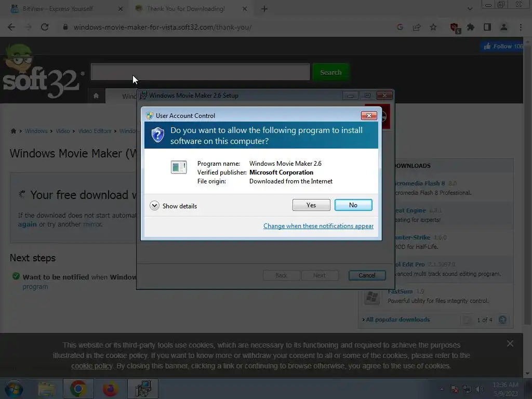Click Cancel in Movie Maker Setup window
This screenshot has width=532, height=399.
coord(367,275)
